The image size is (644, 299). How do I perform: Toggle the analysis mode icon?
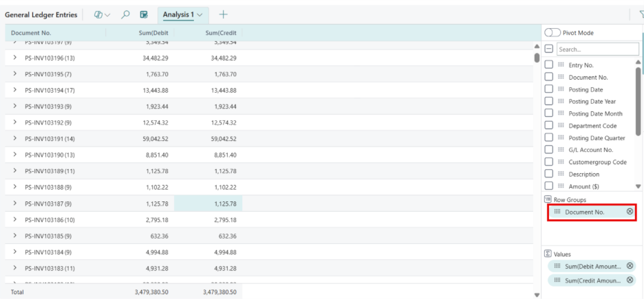coord(144,14)
